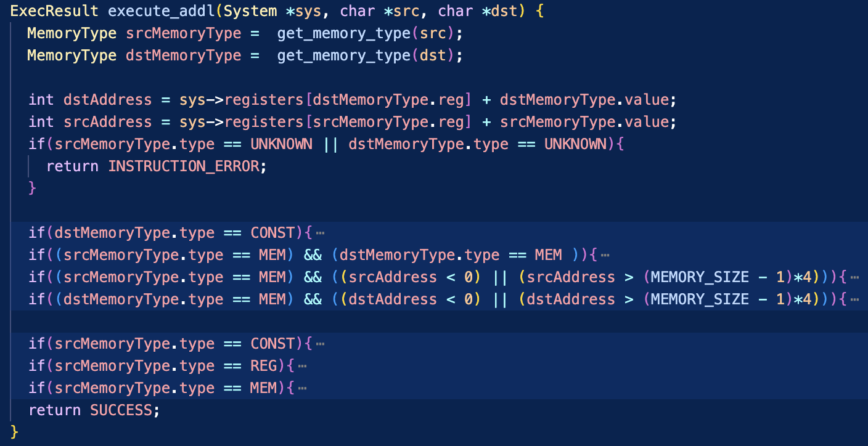Click the closing brace ending the function

click(15, 432)
